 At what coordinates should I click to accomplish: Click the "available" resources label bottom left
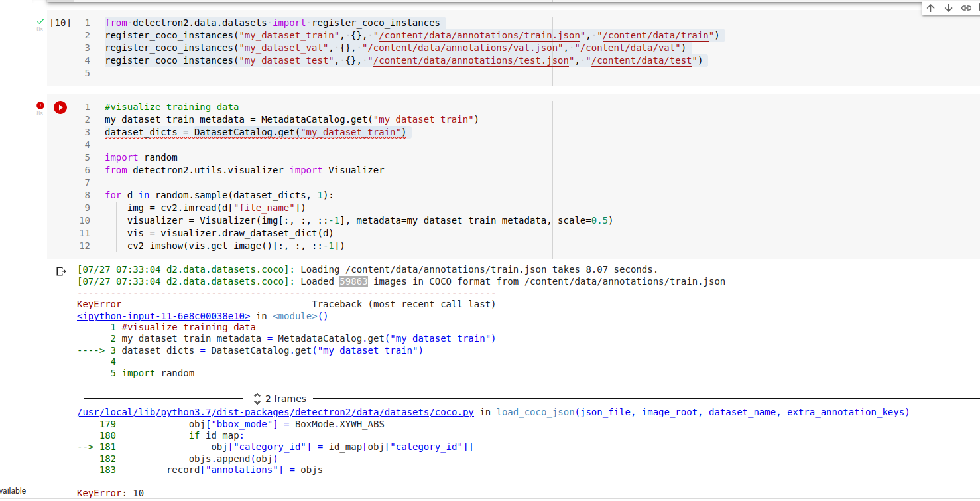pyautogui.click(x=15, y=490)
